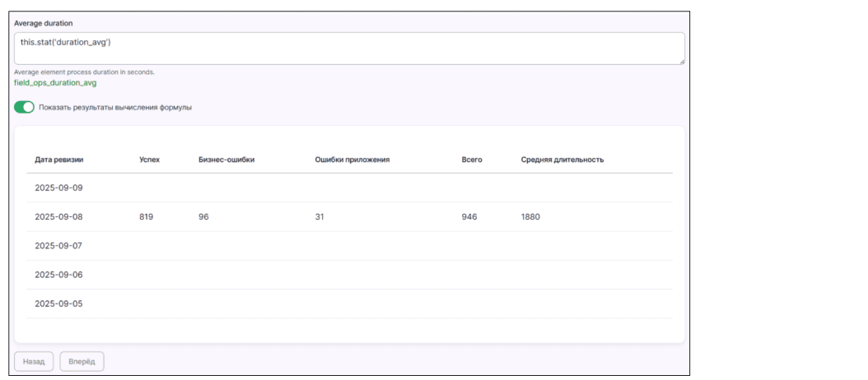Click the Дата ревизии column header

[58, 160]
